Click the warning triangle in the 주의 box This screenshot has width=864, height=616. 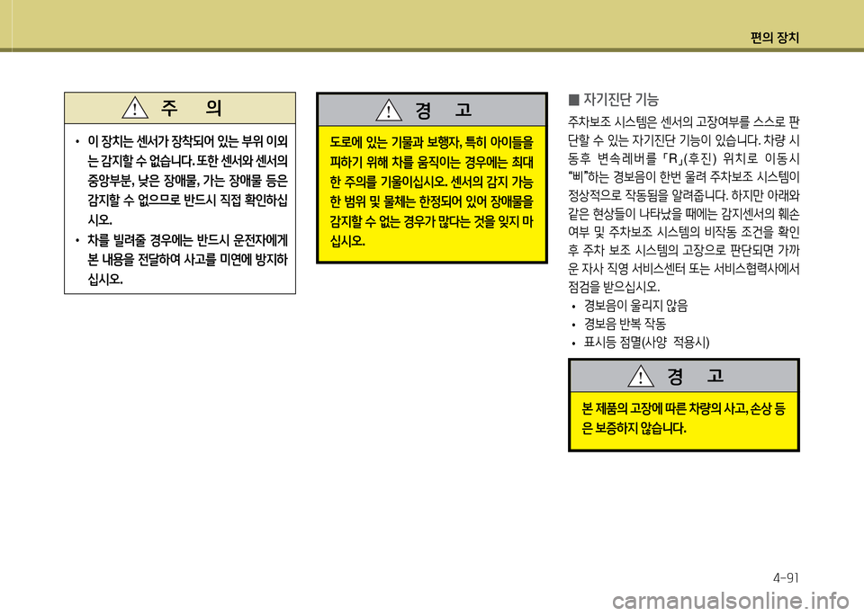coord(135,107)
